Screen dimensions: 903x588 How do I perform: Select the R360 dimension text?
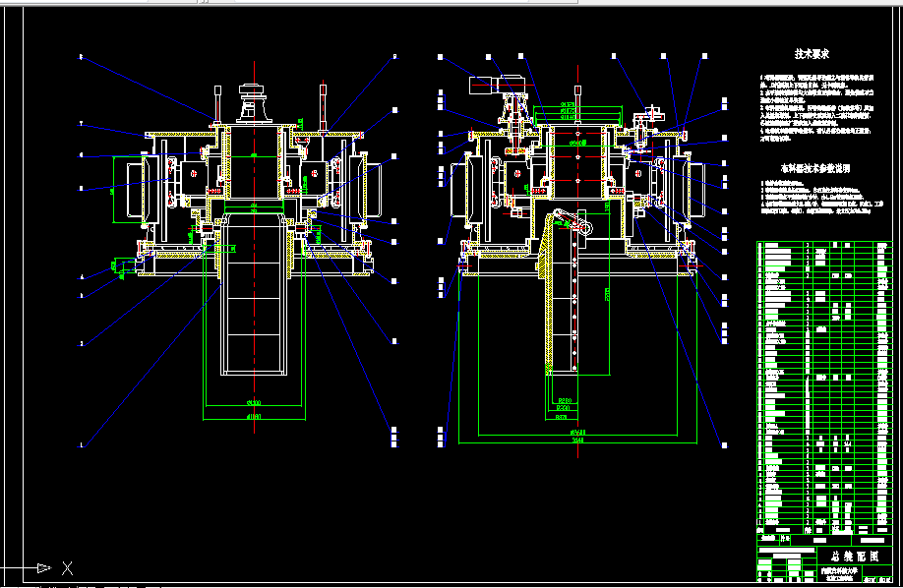(x=562, y=408)
